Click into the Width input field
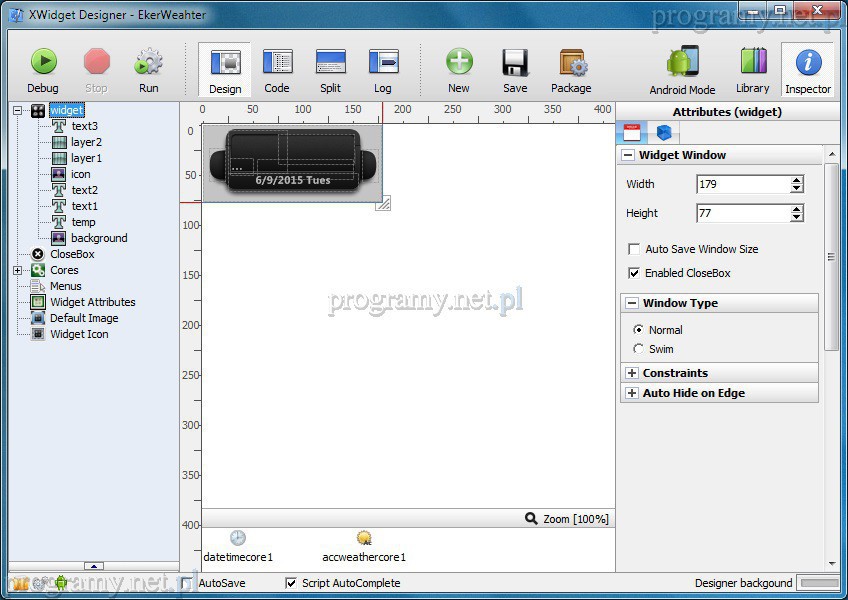This screenshot has height=600, width=848. coord(741,184)
